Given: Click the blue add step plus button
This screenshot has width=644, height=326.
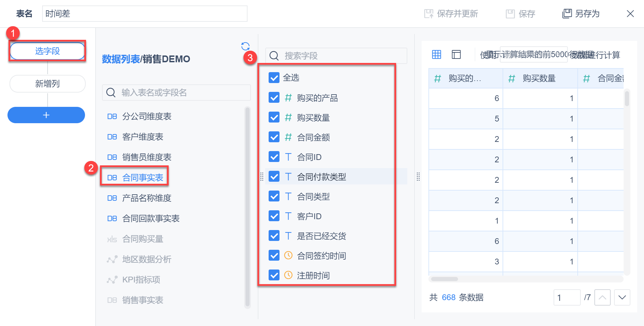Looking at the screenshot, I should point(46,115).
